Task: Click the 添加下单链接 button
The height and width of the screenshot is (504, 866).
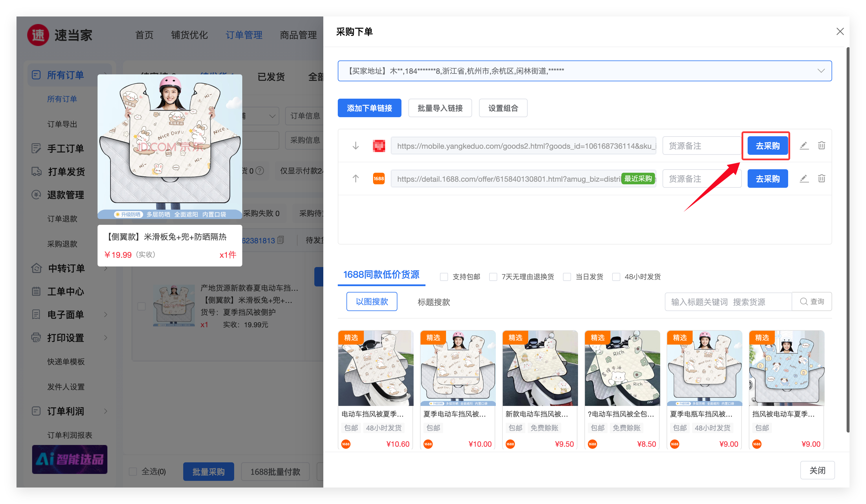Action: (369, 108)
